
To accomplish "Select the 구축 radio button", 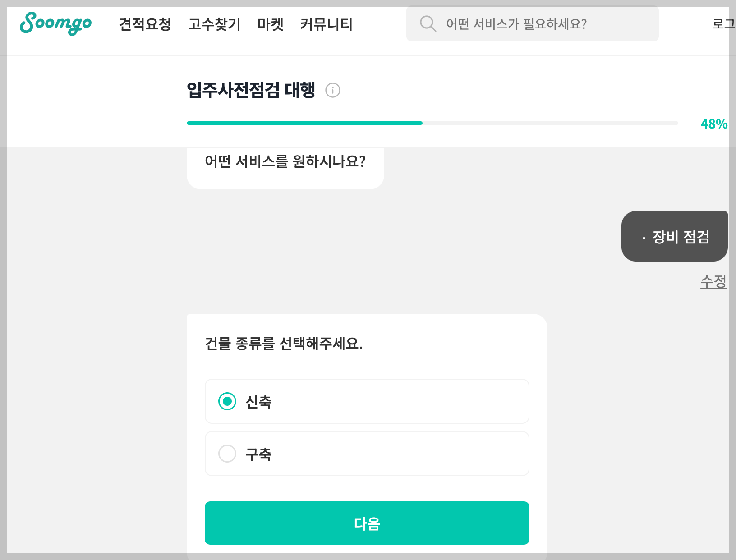I will (228, 454).
